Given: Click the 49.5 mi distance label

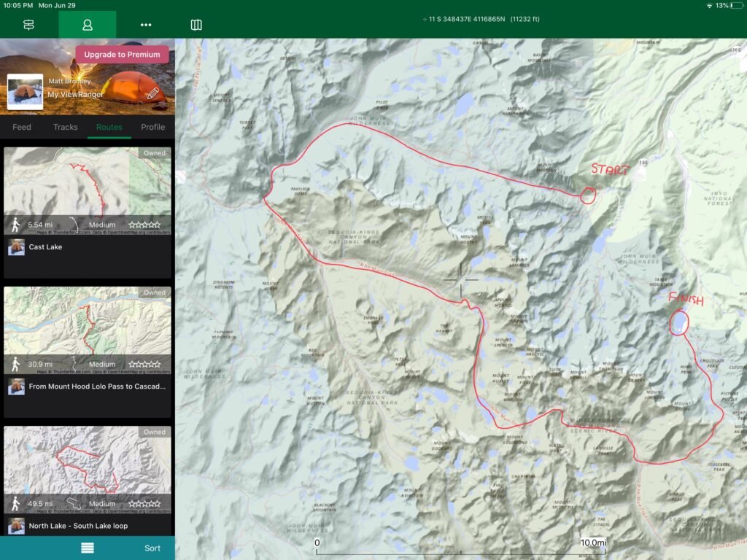Looking at the screenshot, I should [40, 504].
